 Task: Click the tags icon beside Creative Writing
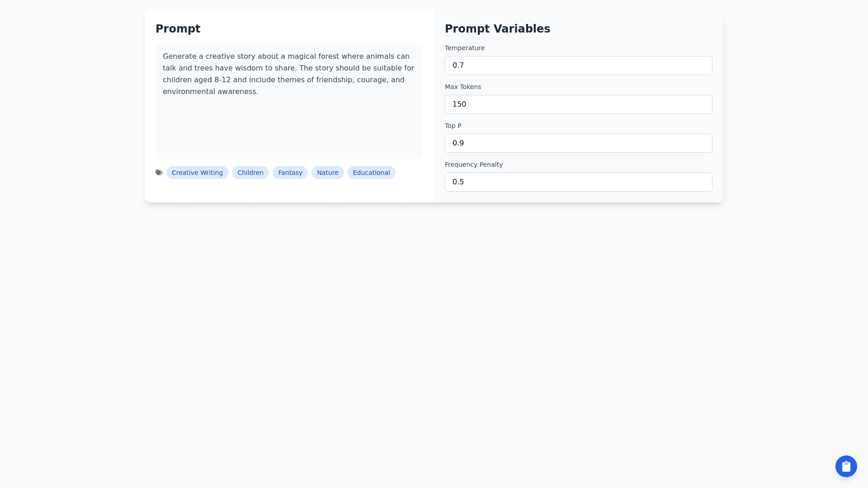(x=159, y=173)
